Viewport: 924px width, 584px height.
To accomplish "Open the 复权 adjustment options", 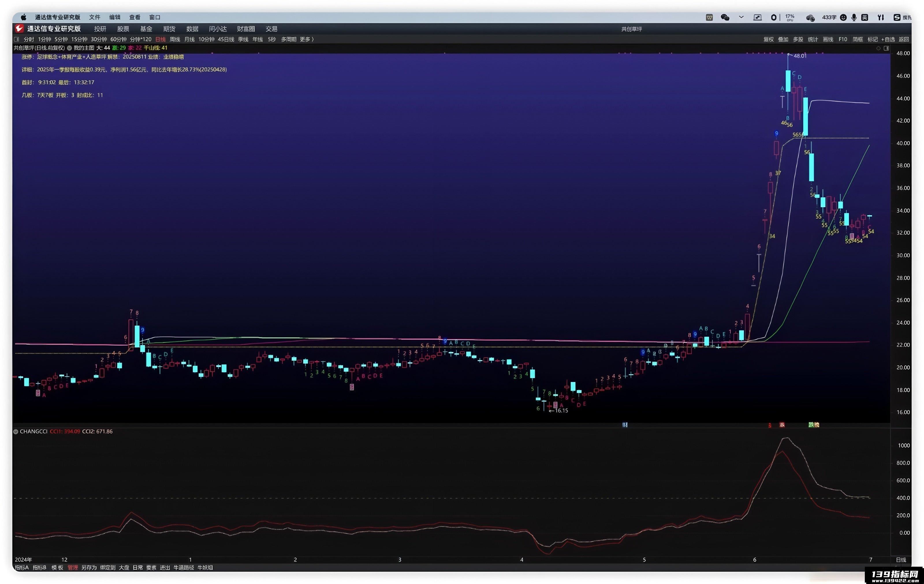I will tap(768, 39).
